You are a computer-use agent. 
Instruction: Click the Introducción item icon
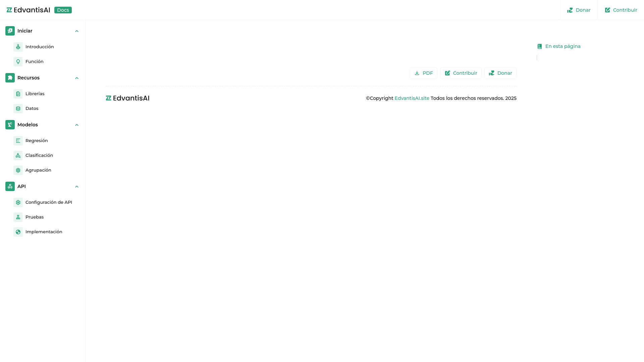coord(18,47)
